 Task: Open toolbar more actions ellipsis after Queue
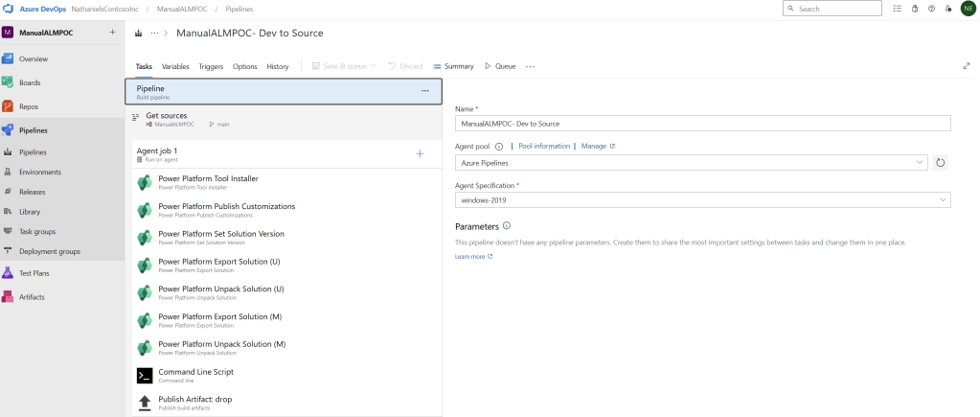(x=530, y=66)
